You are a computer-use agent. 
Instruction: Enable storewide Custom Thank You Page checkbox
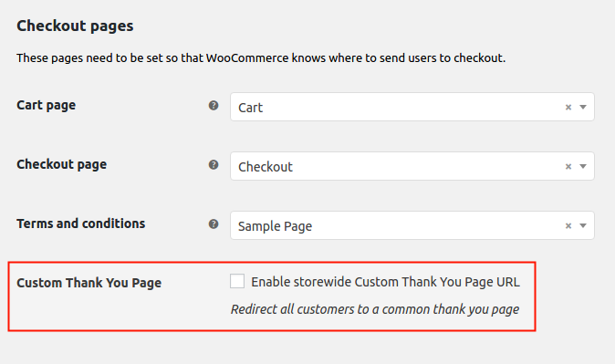237,281
